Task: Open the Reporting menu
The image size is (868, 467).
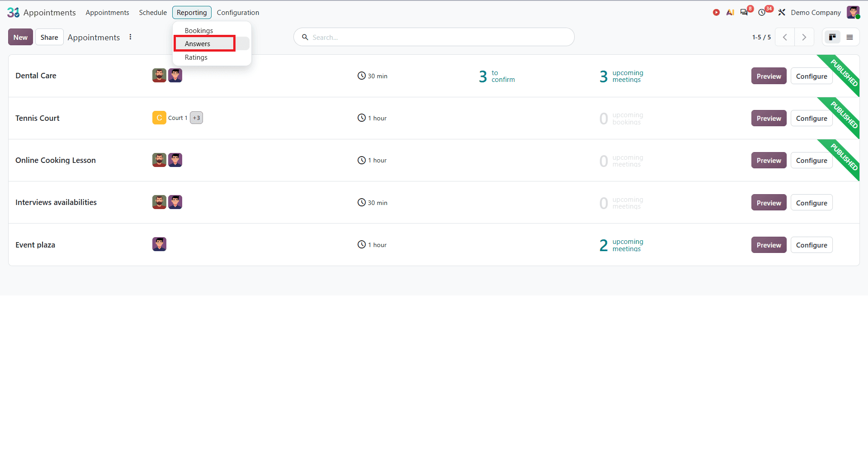Action: 192,13
